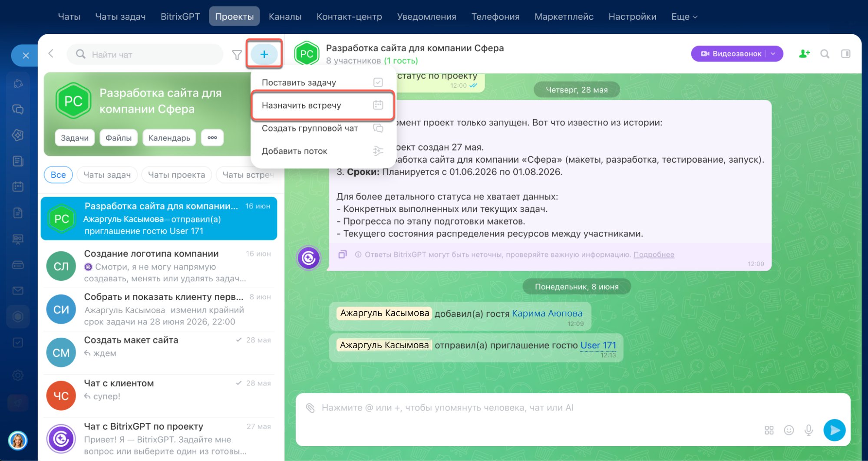Viewport: 868px width, 461px height.
Task: Select the Проекты tab
Action: [234, 16]
